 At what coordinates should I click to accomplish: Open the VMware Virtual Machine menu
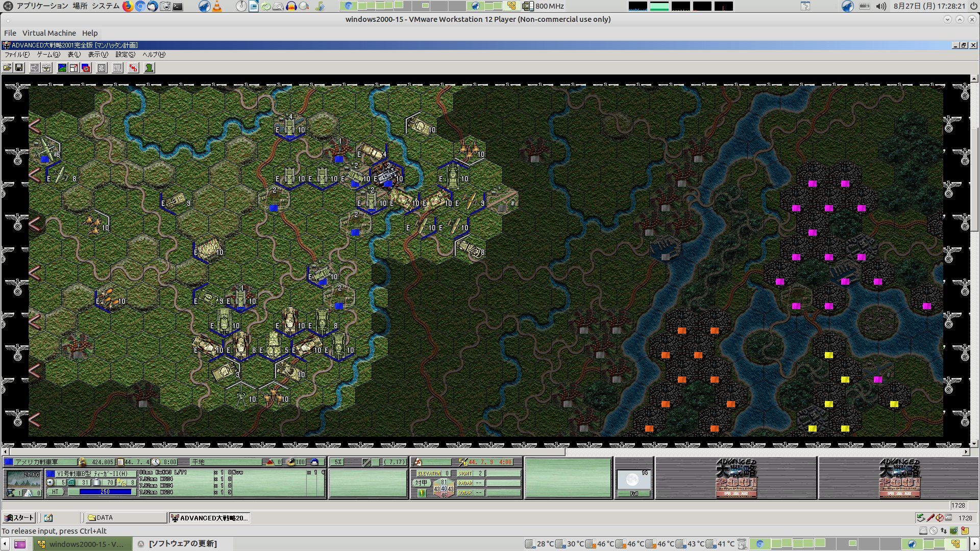click(x=49, y=33)
